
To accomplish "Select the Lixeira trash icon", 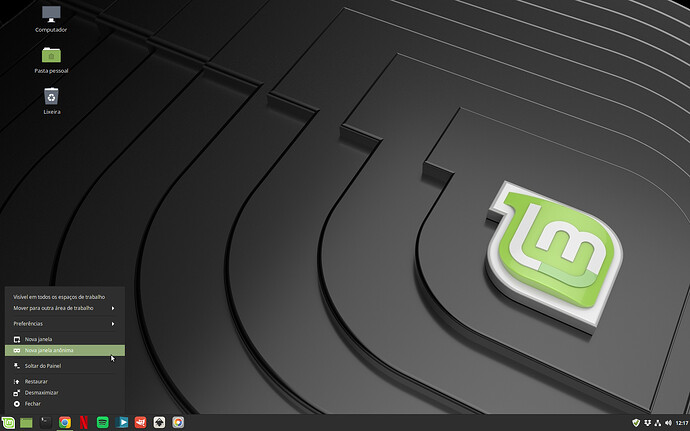I will click(x=51, y=101).
